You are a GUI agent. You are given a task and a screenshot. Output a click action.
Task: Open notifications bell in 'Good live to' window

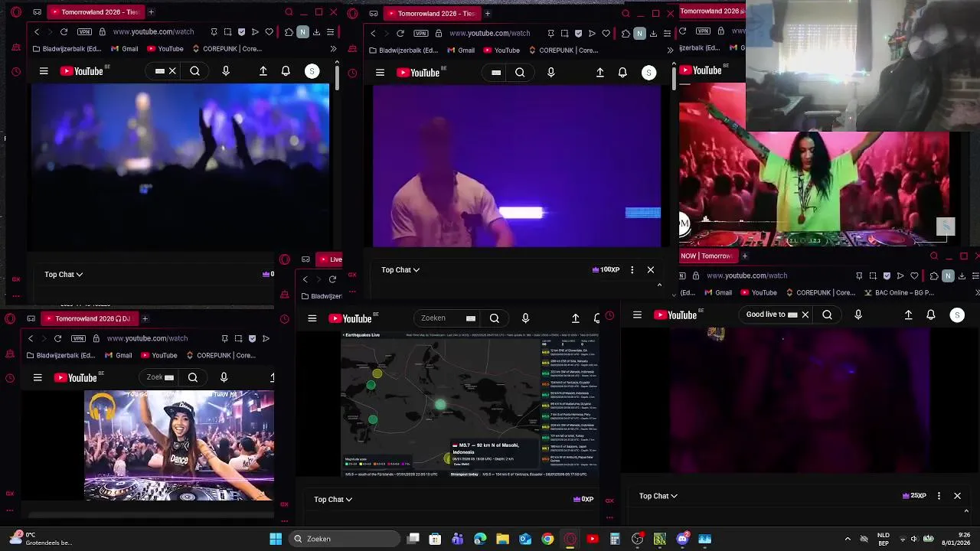[x=931, y=315]
